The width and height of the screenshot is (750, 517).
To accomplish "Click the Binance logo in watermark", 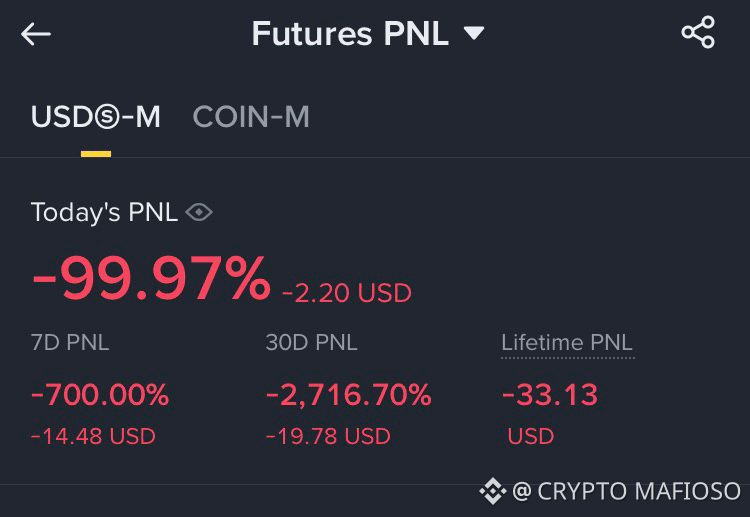I will (493, 491).
